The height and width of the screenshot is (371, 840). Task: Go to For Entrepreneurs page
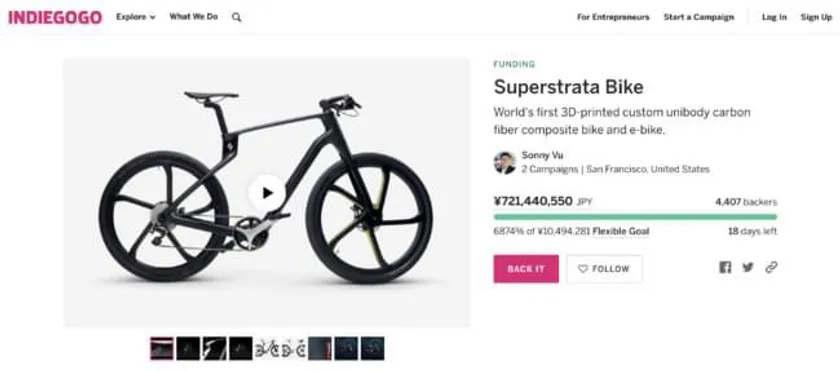(613, 17)
